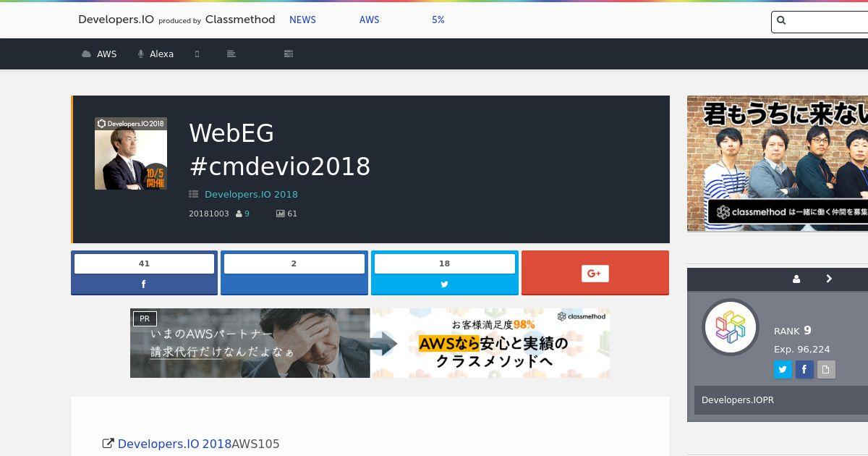This screenshot has height=456, width=868.
Task: Share on Facebook button showing 41
Action: [x=144, y=273]
